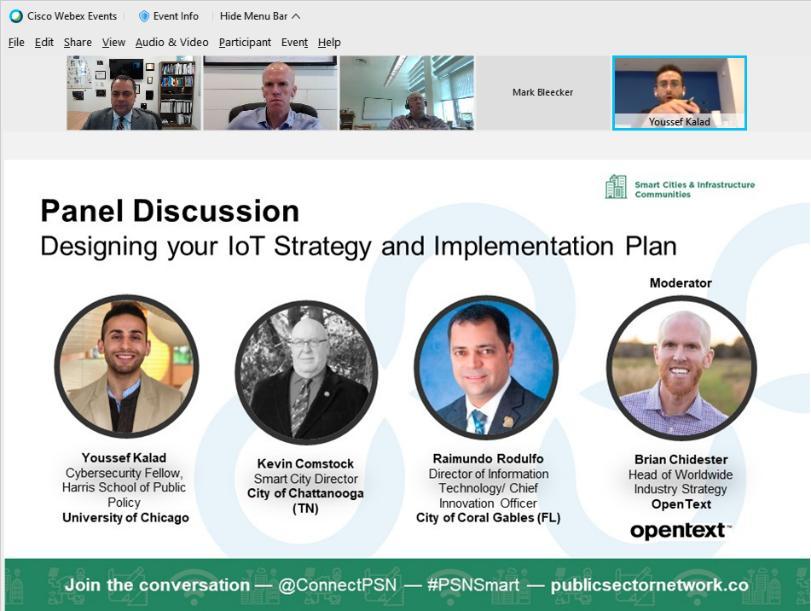Click Raimundo Rodulfo's circular portrait
Viewport: 811px width, 611px height.
pos(486,367)
